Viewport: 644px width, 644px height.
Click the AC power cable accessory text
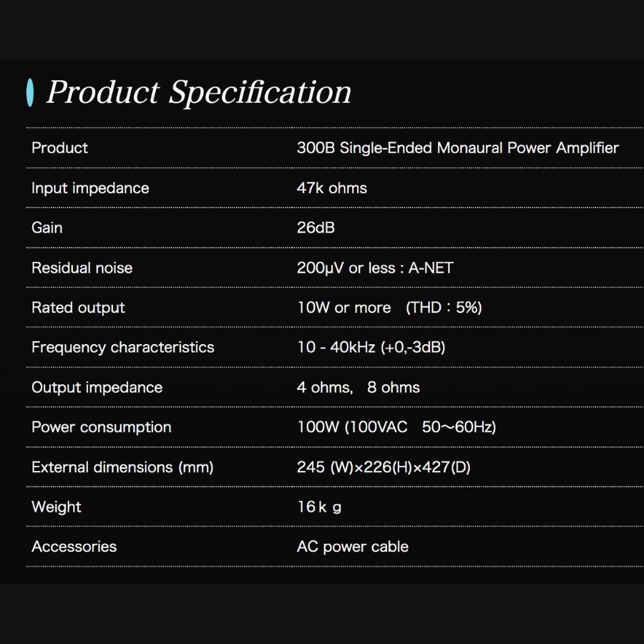(352, 547)
